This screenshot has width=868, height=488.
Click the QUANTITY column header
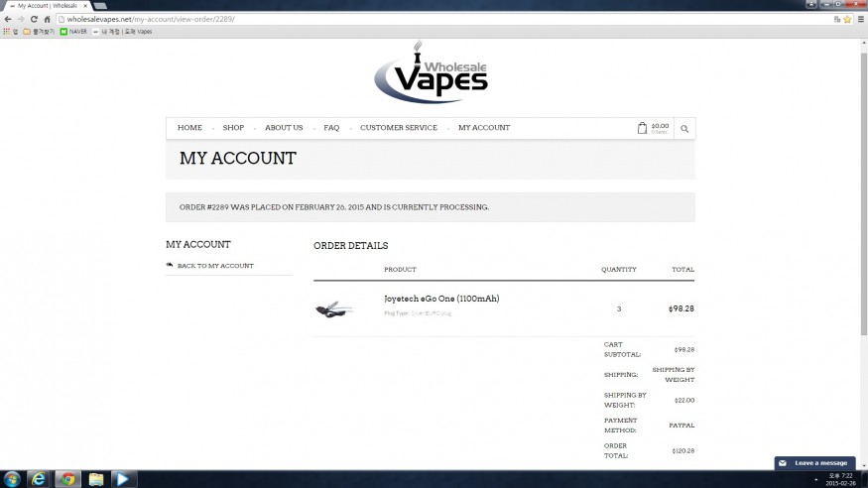[619, 270]
